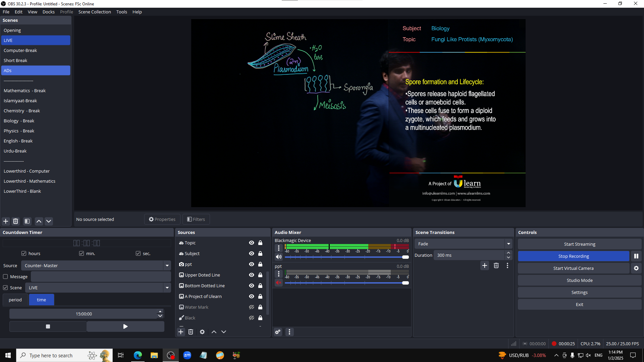Click the Sources panel scrollbar

[268, 293]
